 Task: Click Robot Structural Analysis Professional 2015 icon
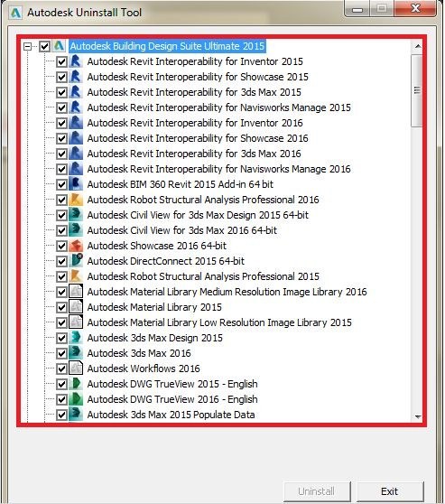click(76, 276)
